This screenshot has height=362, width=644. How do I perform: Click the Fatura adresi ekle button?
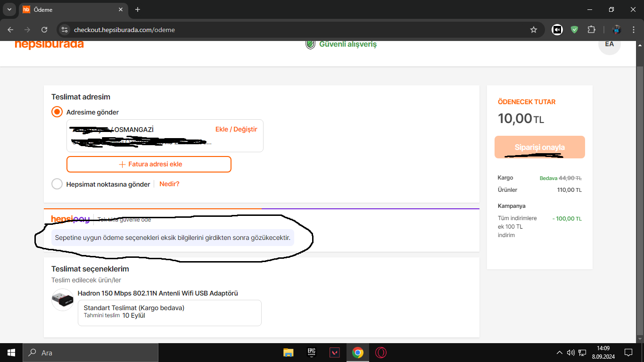point(149,164)
